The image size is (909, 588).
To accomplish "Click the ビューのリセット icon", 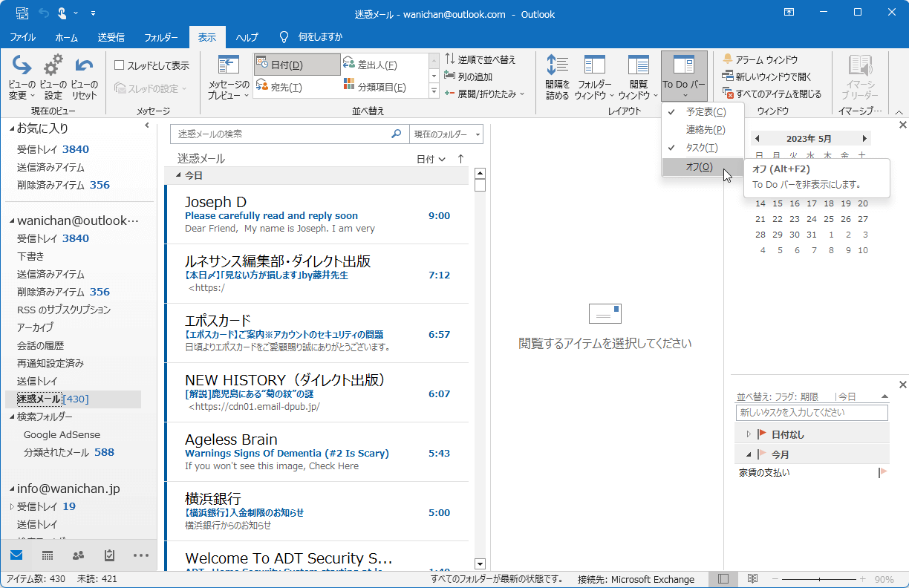I will tap(85, 78).
